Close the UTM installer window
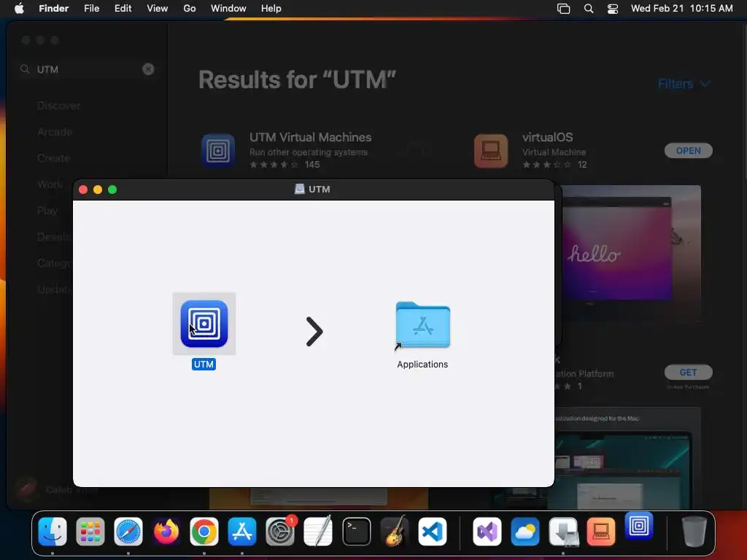The width and height of the screenshot is (747, 560). coord(83,190)
